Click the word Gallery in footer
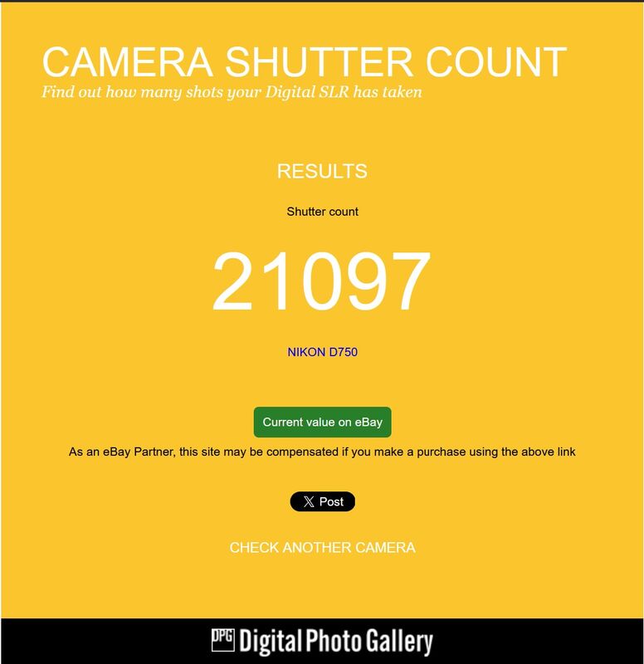Screen dimensions: 644x664 pyautogui.click(x=398, y=642)
